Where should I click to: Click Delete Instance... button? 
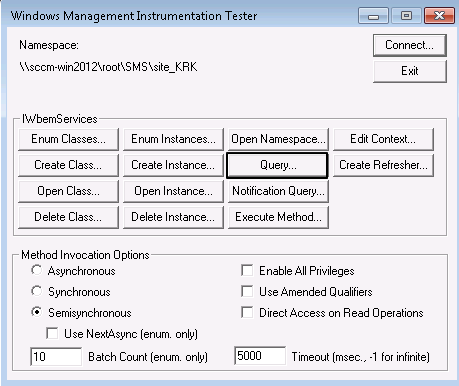pos(173,217)
